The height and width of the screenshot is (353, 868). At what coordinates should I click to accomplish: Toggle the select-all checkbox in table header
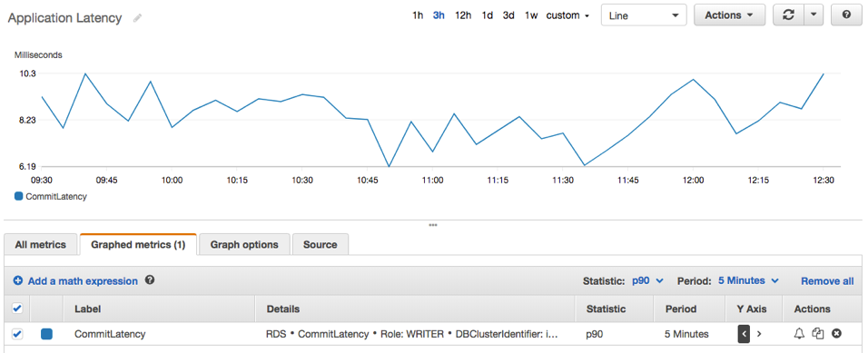click(17, 309)
